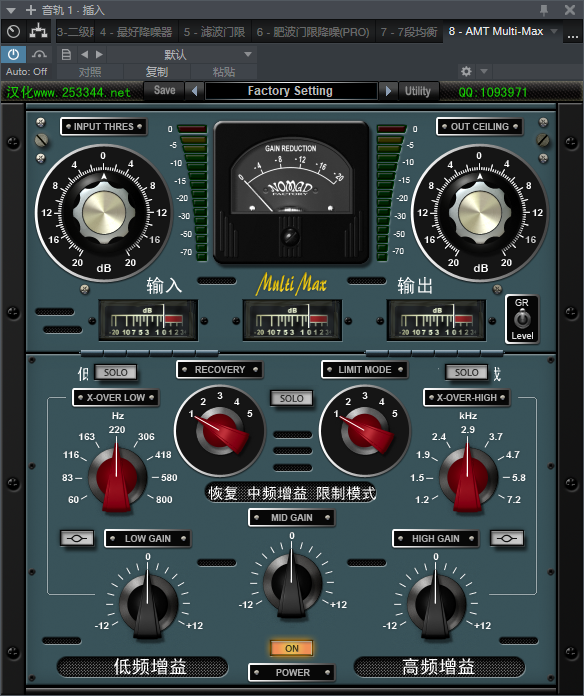The width and height of the screenshot is (584, 696).
Task: Click the middle dB VU meter
Action: point(292,320)
